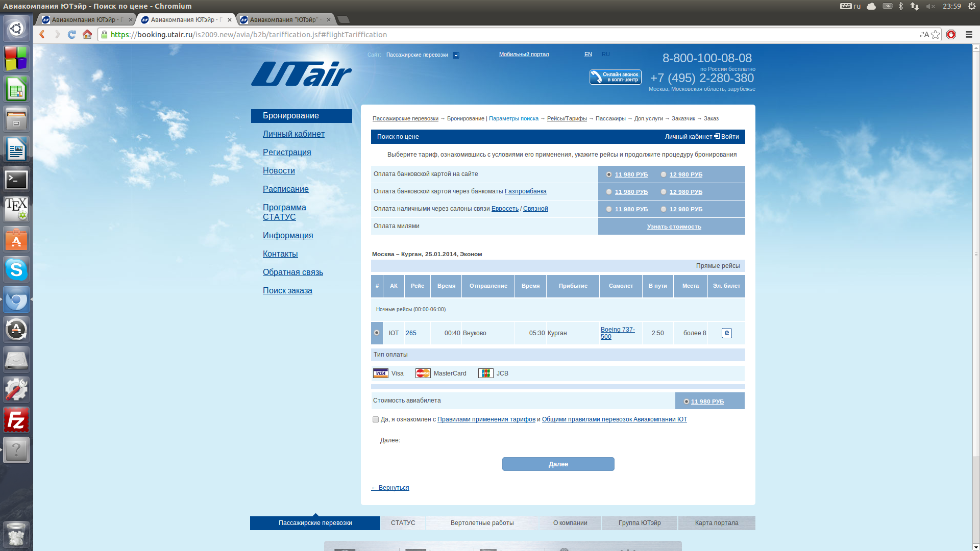Open the Бронирование sidebar menu item
Viewport: 980px width, 551px height.
(302, 116)
